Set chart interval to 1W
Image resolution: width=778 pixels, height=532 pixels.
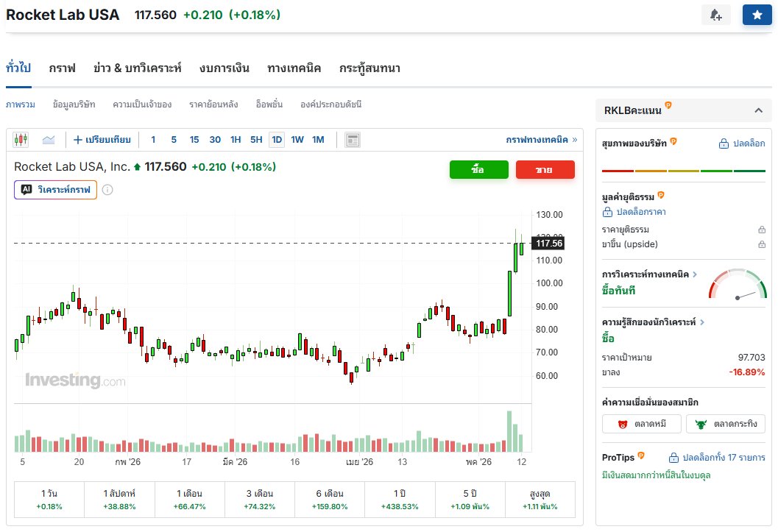(x=297, y=140)
